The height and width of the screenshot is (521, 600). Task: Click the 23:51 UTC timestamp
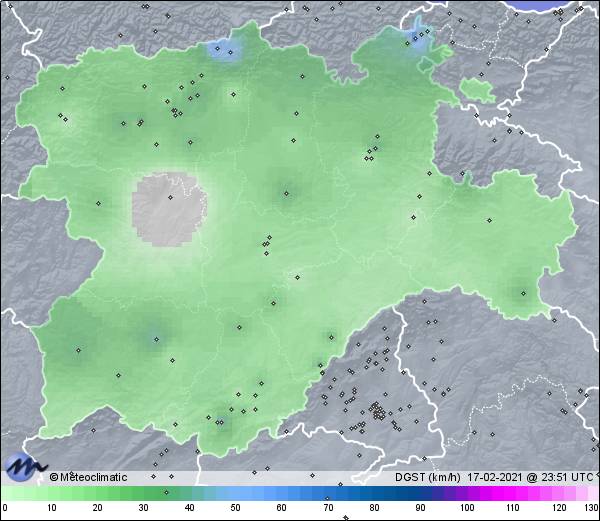click(x=566, y=477)
